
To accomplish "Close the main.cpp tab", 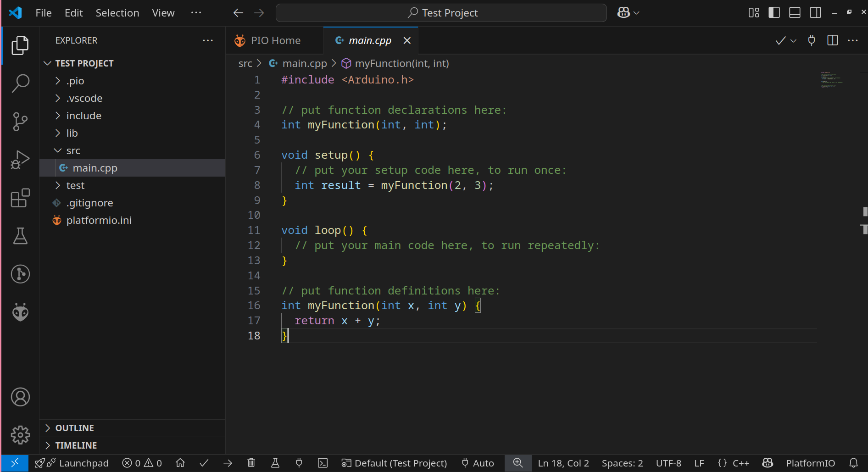I will coord(407,40).
